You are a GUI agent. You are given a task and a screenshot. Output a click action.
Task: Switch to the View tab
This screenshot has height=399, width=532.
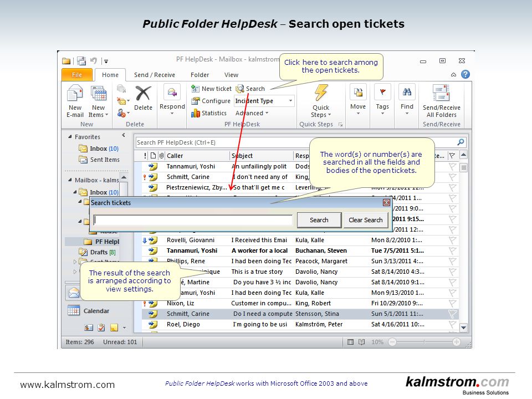(231, 75)
